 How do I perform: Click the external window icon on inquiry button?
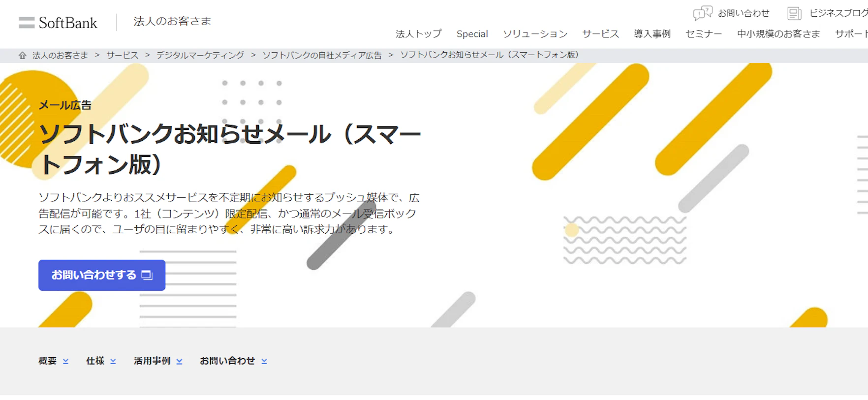(147, 275)
